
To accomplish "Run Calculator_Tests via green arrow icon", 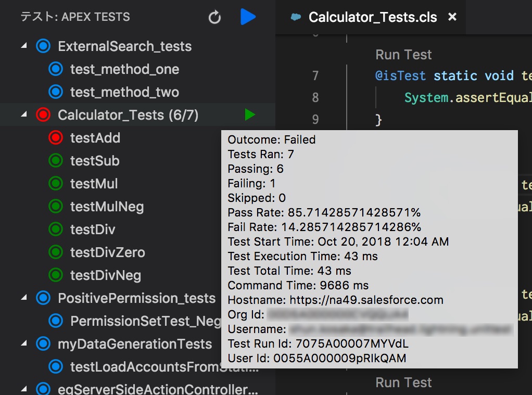I will tap(250, 114).
